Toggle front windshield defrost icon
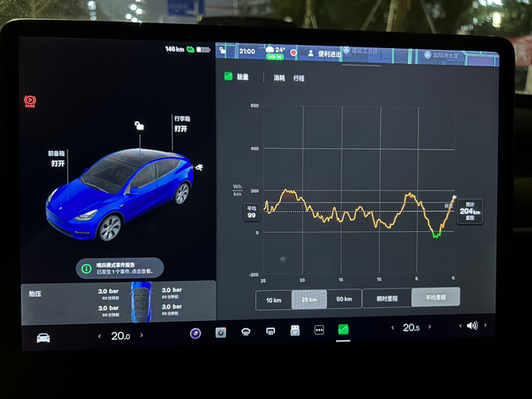Viewport: 532px width, 399px height. click(246, 332)
